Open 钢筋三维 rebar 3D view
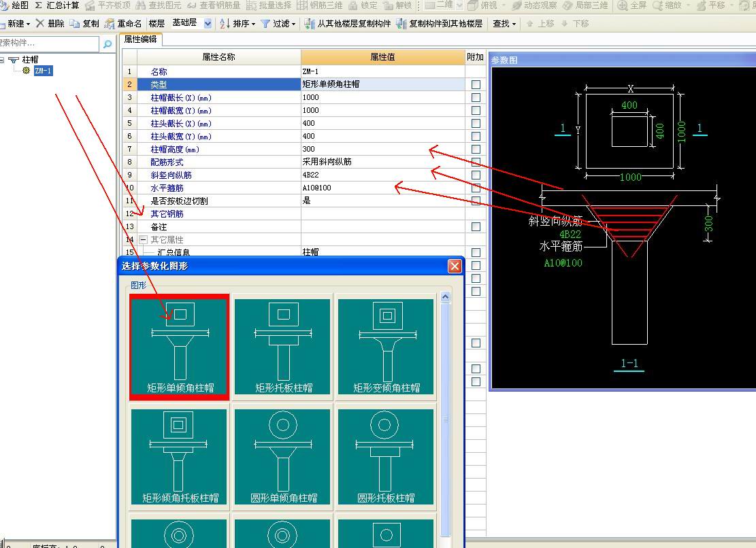This screenshot has width=756, height=548. point(320,5)
